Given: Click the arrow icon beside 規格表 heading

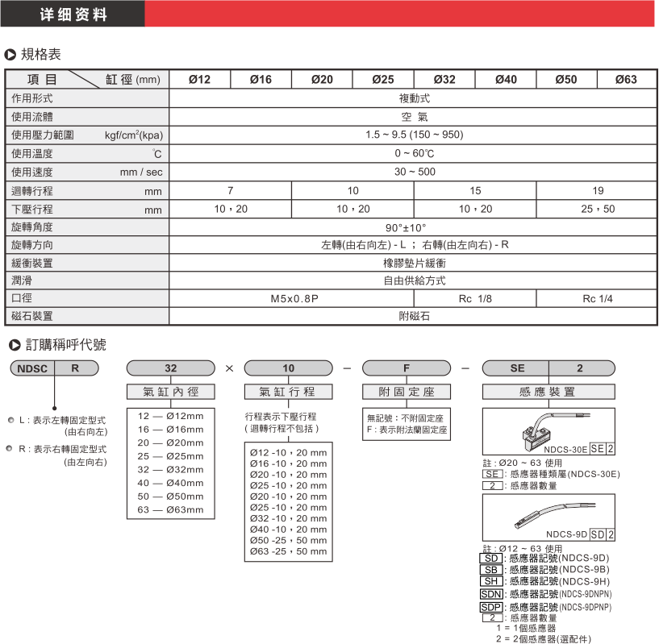Looking at the screenshot, I should (10, 56).
